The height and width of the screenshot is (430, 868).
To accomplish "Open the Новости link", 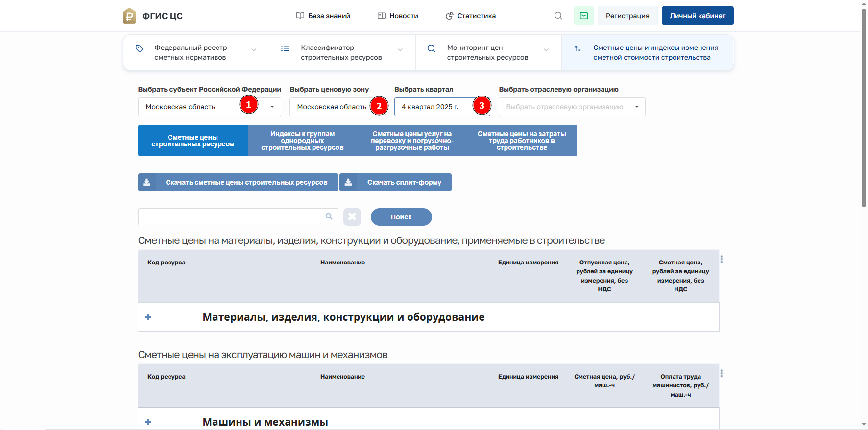I will (398, 16).
